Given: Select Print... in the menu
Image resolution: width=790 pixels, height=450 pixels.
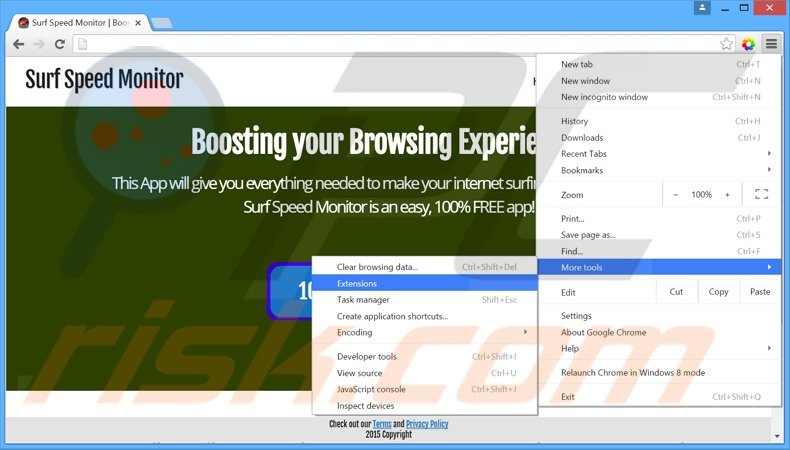Looking at the screenshot, I should (660, 219).
